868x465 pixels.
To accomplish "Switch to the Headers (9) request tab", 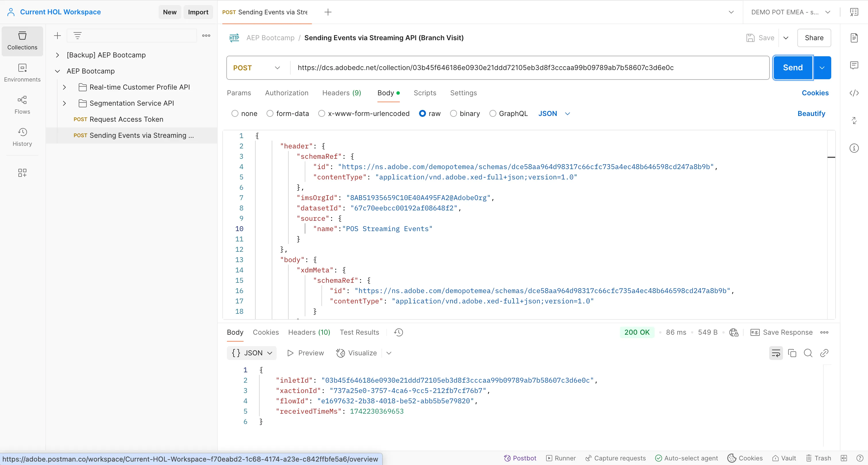I will tap(342, 93).
